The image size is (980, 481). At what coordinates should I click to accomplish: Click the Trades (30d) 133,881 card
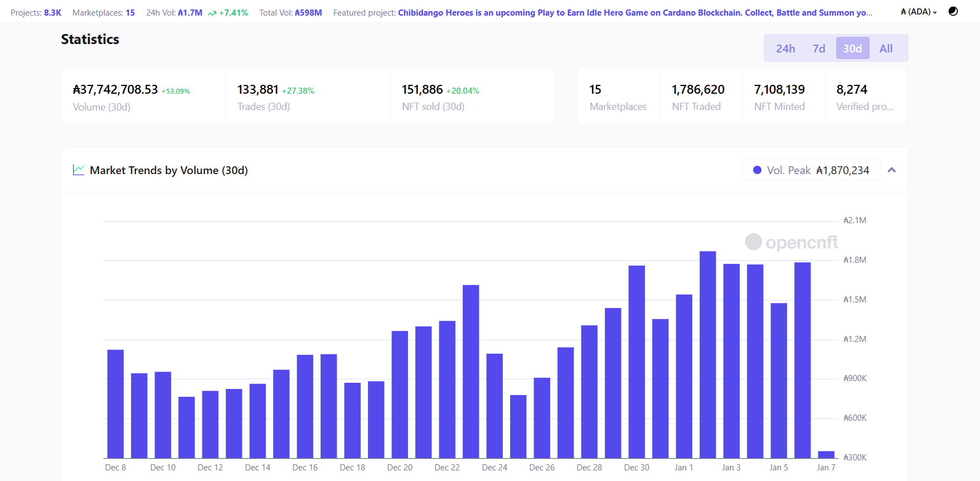308,96
